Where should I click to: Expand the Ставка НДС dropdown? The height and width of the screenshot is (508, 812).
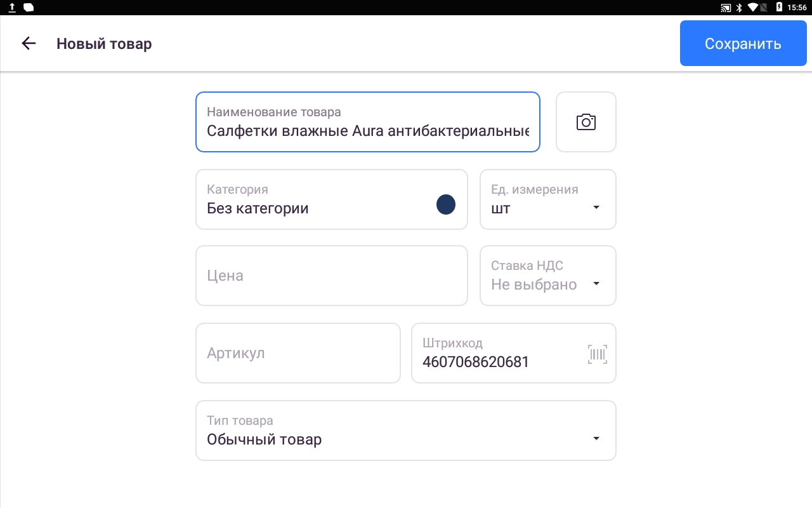tap(548, 276)
